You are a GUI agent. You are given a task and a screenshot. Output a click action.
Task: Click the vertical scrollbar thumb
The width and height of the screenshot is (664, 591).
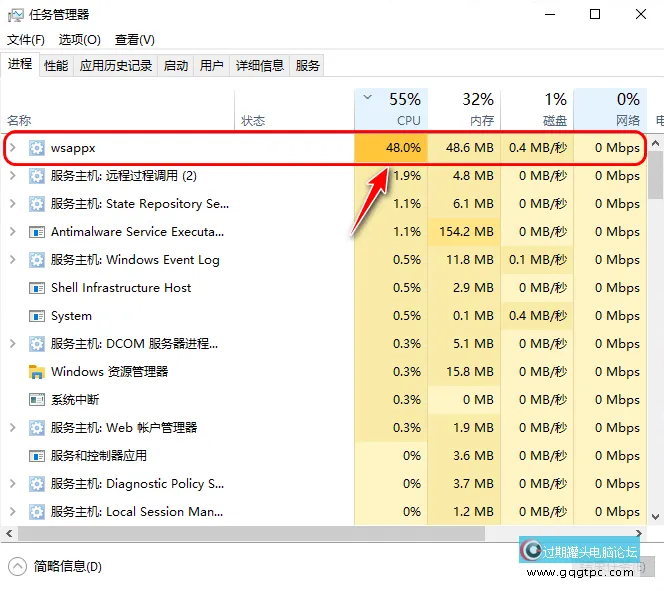tap(656, 175)
